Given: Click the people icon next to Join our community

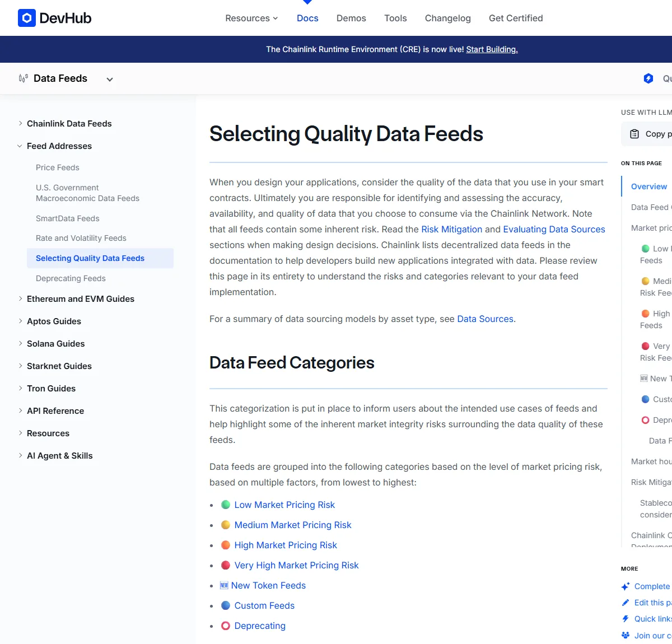Looking at the screenshot, I should (x=626, y=635).
